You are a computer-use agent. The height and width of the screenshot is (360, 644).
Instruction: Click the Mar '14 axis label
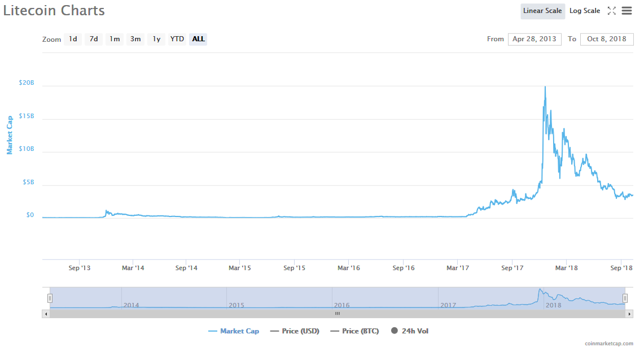133,268
